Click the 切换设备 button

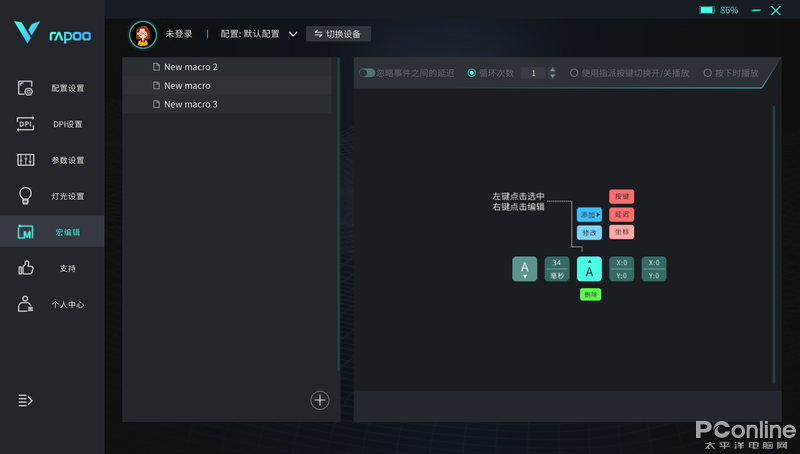pyautogui.click(x=338, y=34)
